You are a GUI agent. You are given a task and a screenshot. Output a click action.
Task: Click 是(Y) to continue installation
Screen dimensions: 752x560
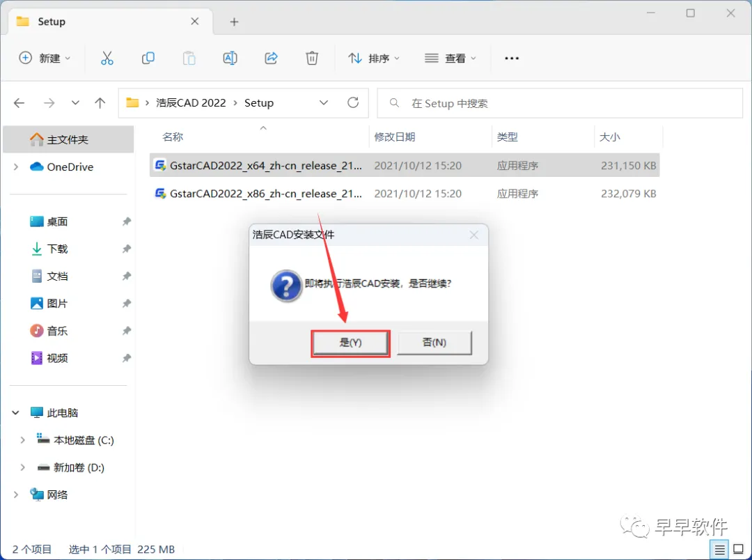click(350, 343)
